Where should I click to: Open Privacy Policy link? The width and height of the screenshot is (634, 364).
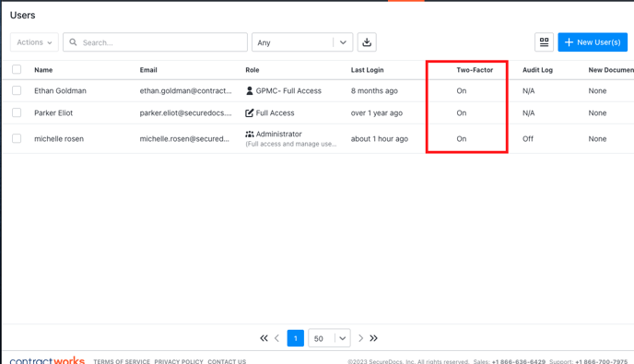pyautogui.click(x=179, y=361)
